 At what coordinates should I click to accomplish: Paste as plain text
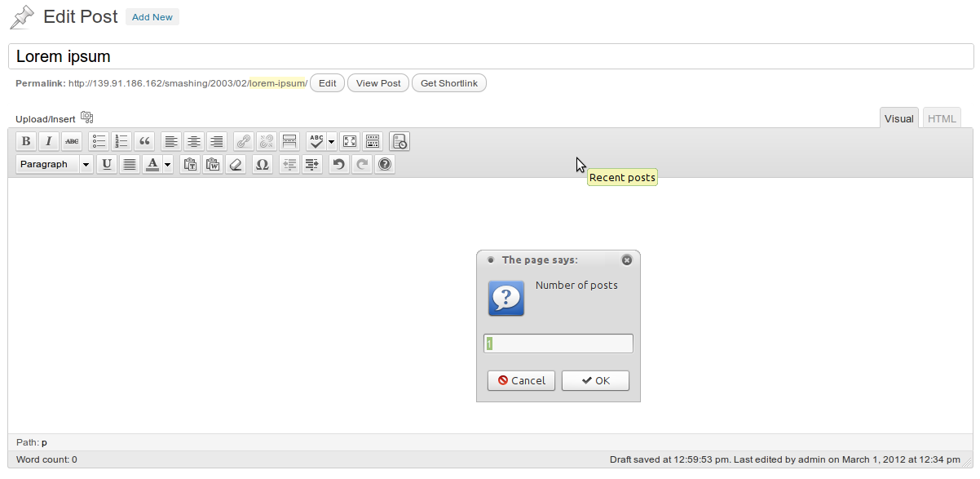[x=190, y=164]
